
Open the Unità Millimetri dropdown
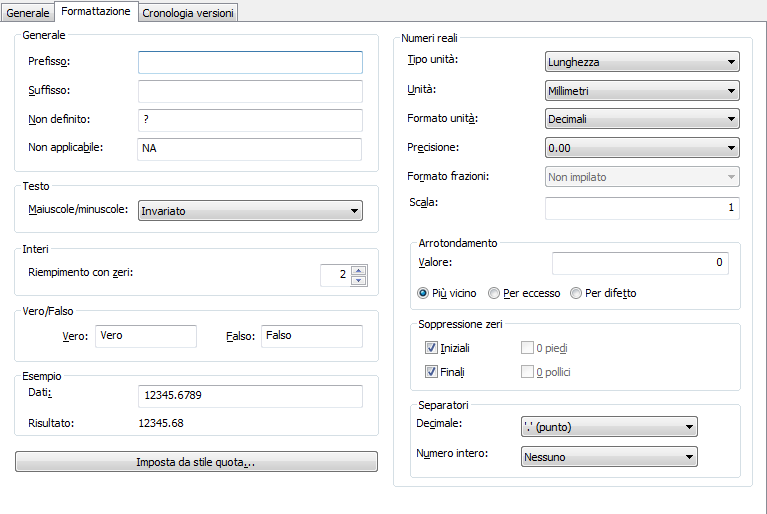pyautogui.click(x=642, y=91)
